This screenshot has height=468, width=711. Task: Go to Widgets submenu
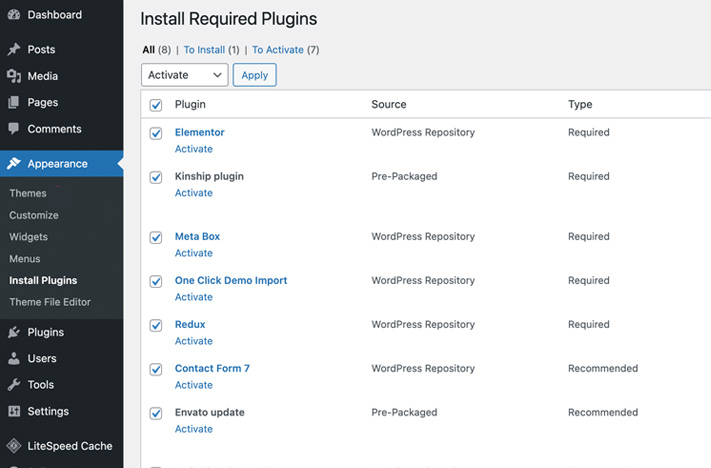(29, 237)
